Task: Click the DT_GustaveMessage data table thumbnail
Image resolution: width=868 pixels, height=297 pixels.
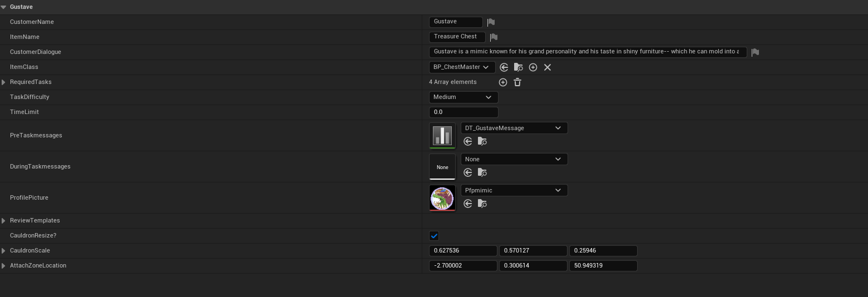Action: tap(442, 136)
